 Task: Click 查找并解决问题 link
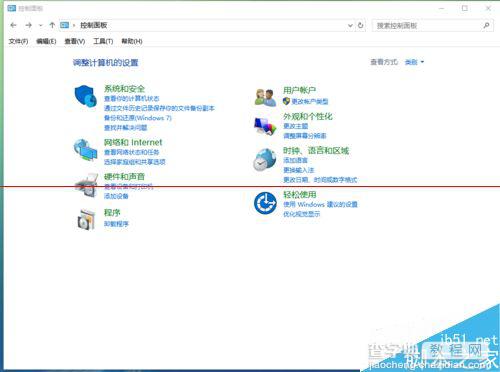(x=125, y=128)
